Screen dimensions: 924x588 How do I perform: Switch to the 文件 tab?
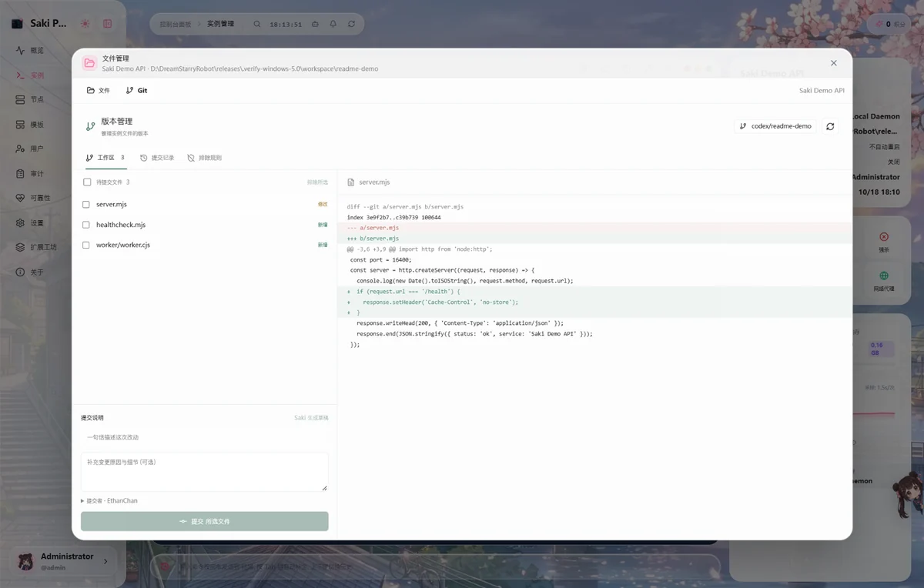99,91
